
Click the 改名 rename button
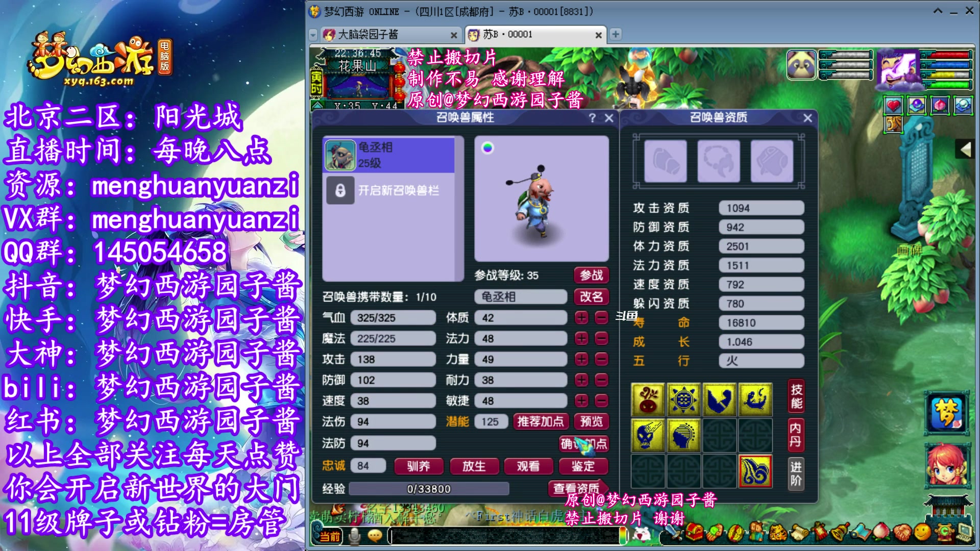click(x=592, y=297)
